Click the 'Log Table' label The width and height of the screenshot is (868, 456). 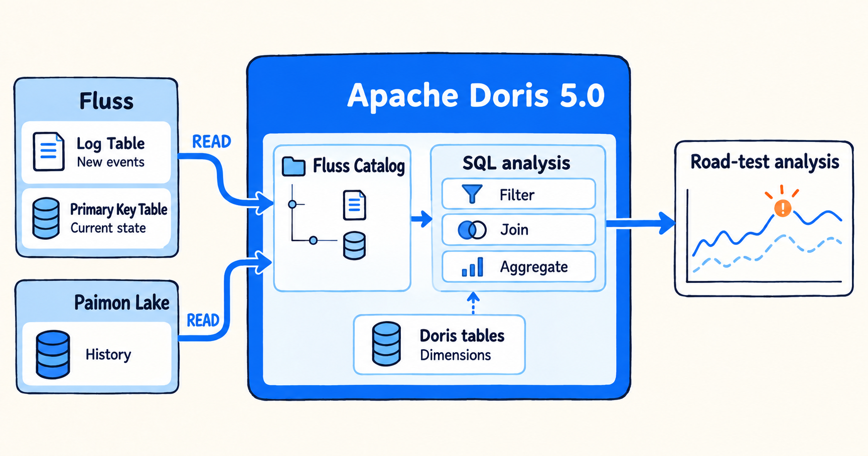110,143
